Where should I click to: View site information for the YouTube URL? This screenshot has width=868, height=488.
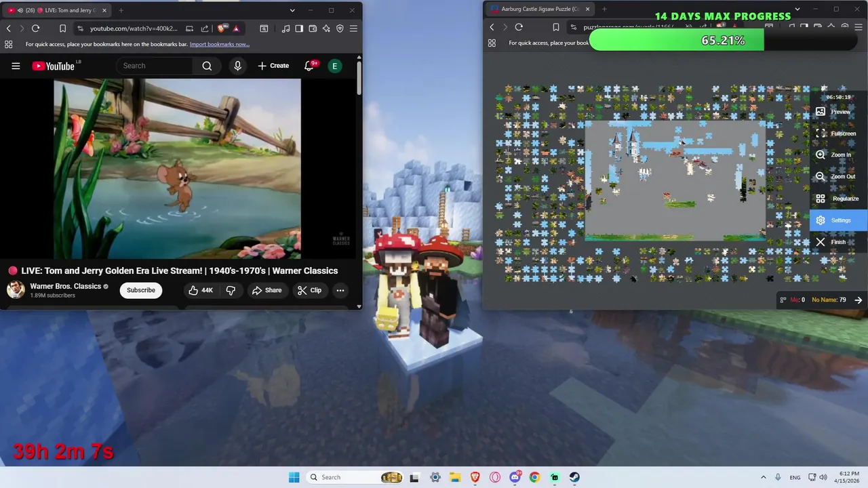(80, 28)
